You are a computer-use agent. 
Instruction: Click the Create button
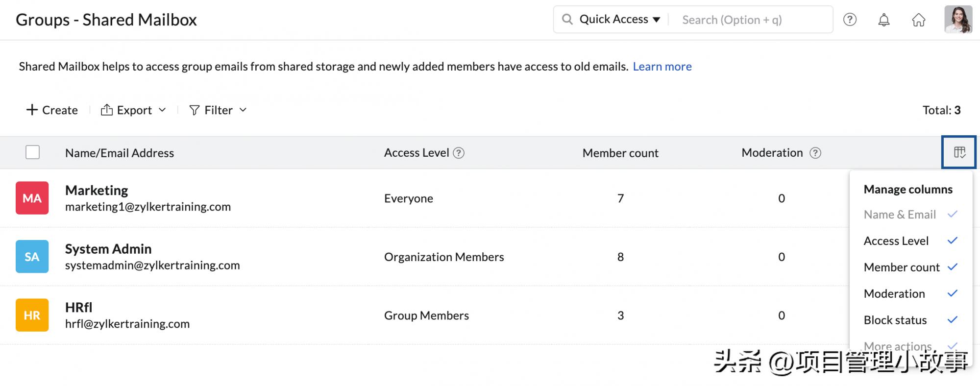[x=52, y=110]
